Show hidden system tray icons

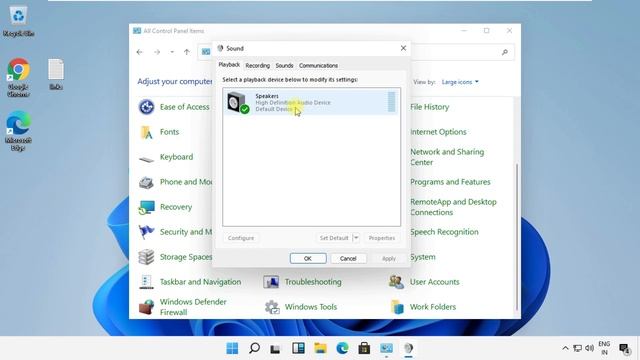click(x=565, y=348)
